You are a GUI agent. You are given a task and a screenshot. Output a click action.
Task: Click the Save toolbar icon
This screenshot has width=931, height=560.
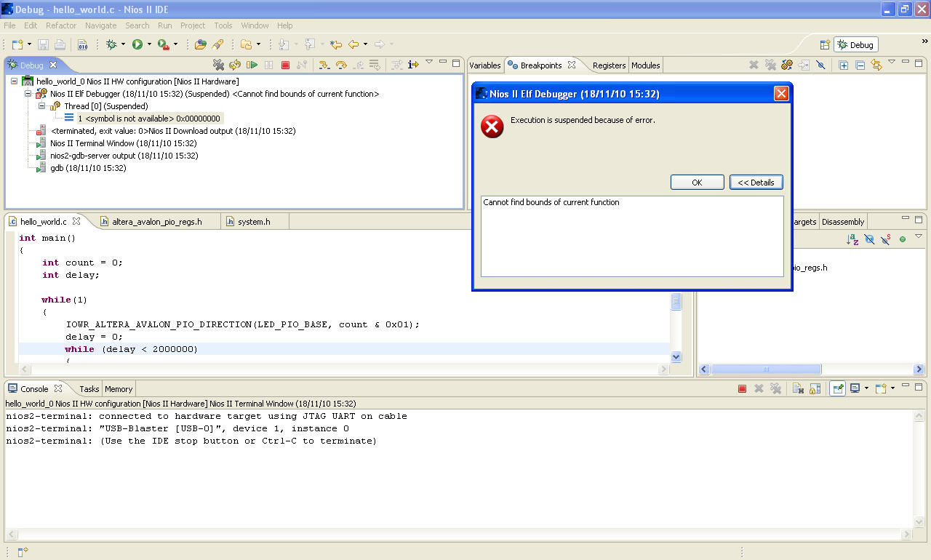pos(44,44)
